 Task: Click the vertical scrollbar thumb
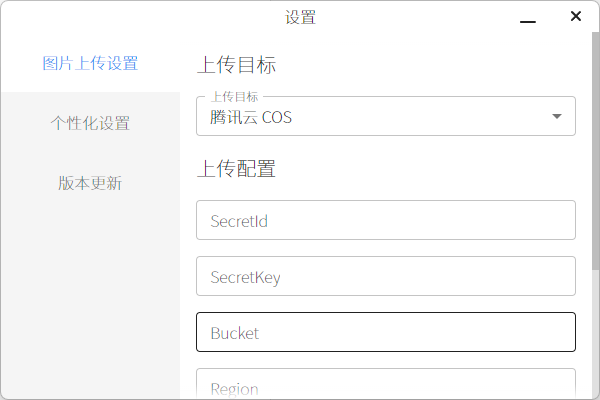[596, 150]
